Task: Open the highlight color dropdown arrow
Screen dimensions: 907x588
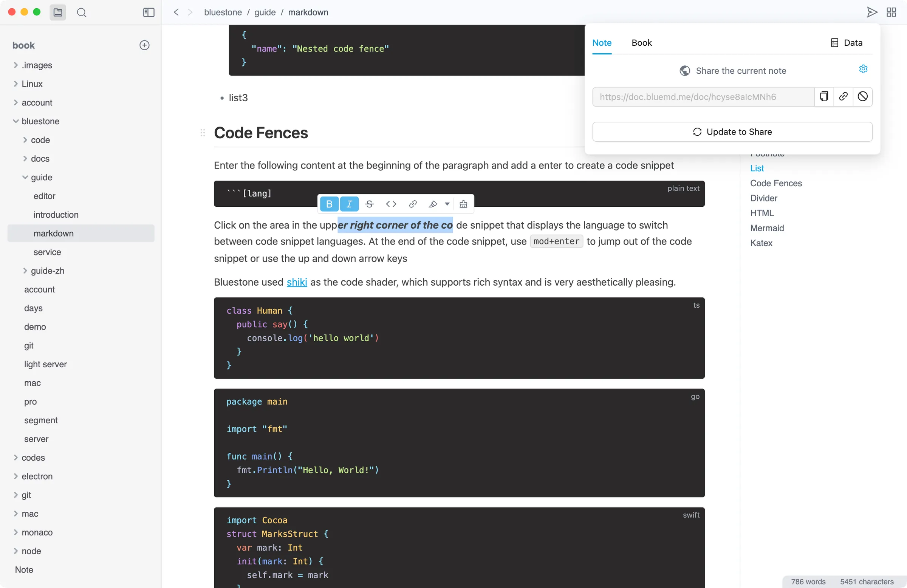Action: click(447, 204)
